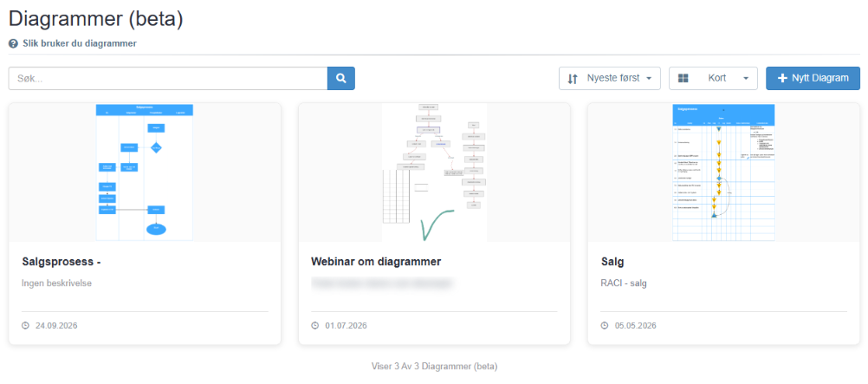Focus the Søk... search field
Screen dimensions: 868x384
[x=168, y=78]
